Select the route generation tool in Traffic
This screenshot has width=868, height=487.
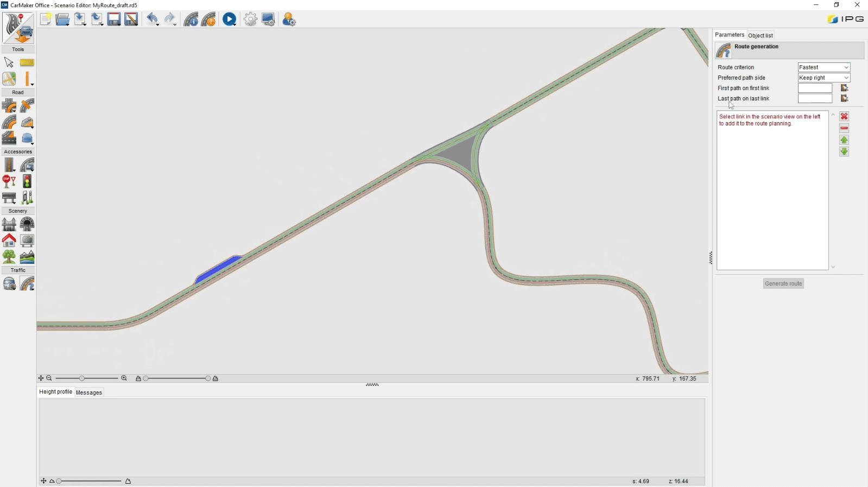(x=27, y=283)
